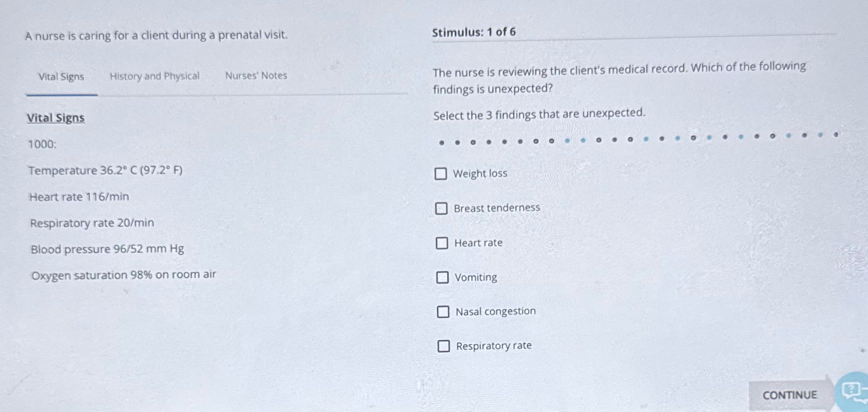Viewport: 868px width, 412px height.
Task: Check the Respiratory rate checkbox
Action: pyautogui.click(x=444, y=346)
